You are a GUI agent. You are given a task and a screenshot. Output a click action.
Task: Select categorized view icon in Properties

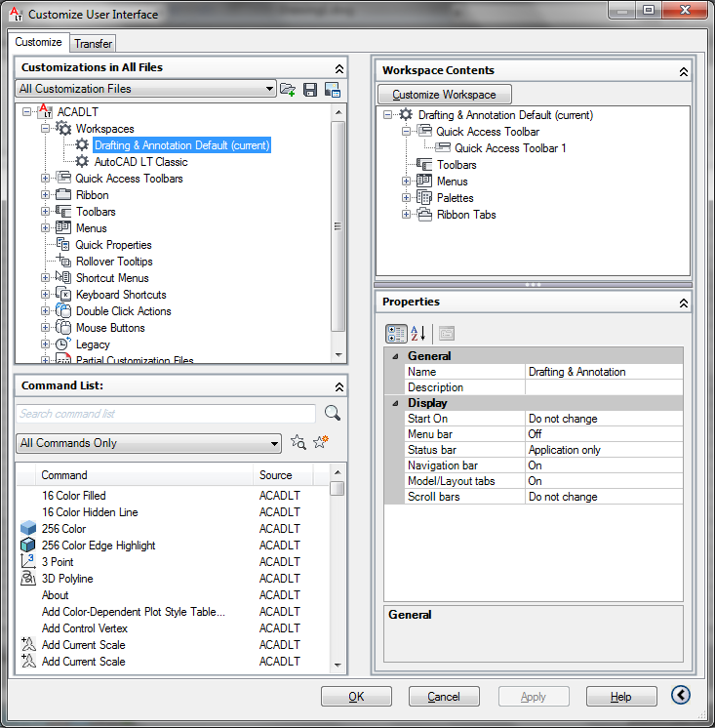[396, 334]
